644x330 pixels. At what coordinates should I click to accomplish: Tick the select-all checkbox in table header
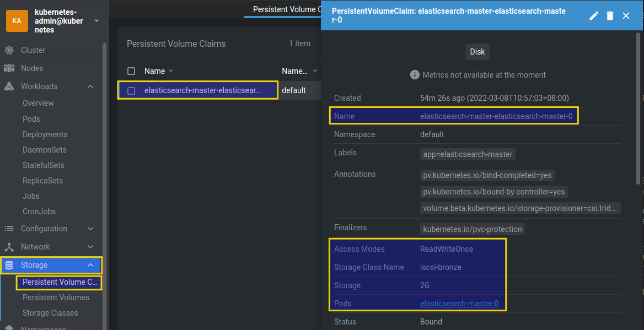pyautogui.click(x=131, y=72)
